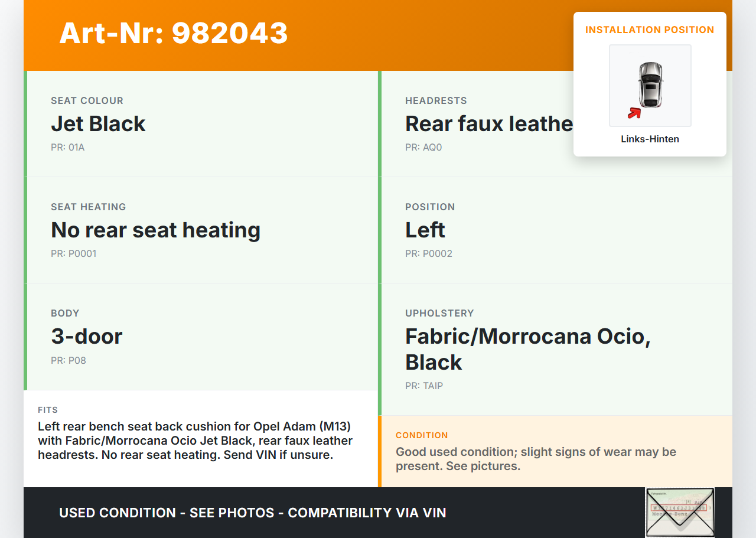Select the Fabric/Morrocana Ocio, Black upholstery text
This screenshot has height=538, width=756.
[527, 348]
